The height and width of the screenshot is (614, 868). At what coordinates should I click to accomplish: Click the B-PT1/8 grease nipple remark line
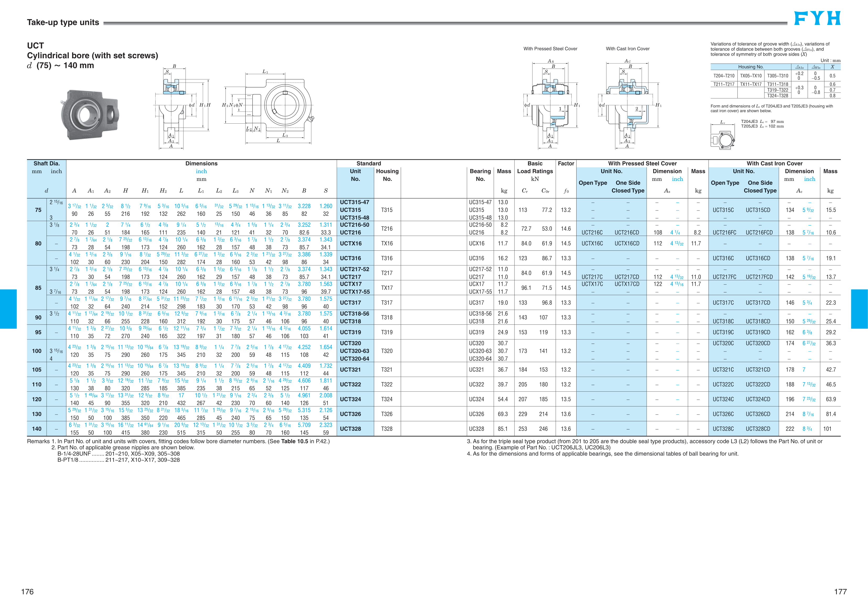click(x=119, y=460)
